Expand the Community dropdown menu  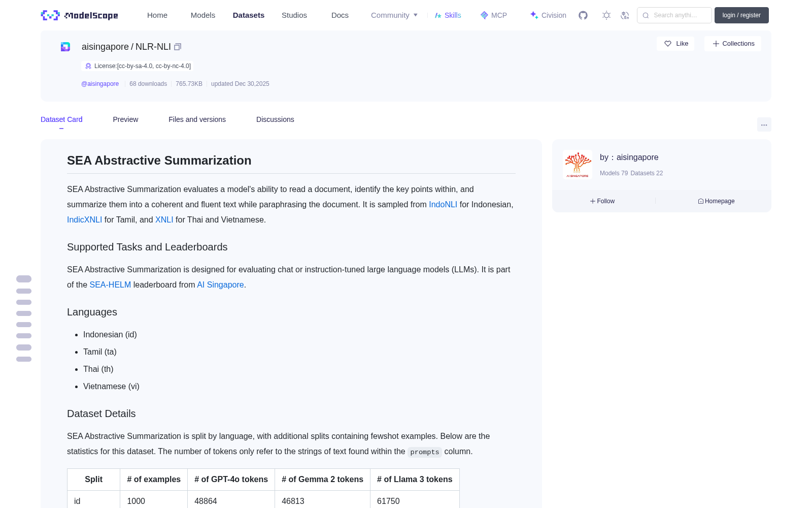point(394,15)
